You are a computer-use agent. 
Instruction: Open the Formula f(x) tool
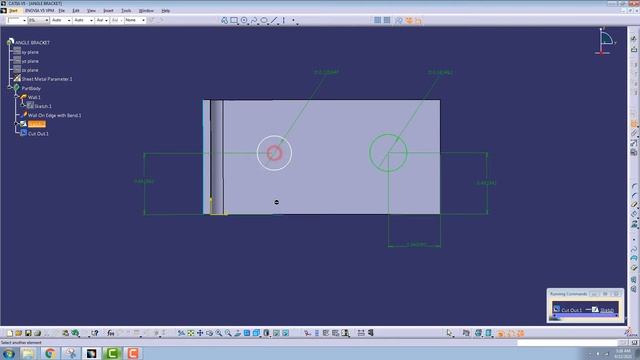(x=111, y=333)
